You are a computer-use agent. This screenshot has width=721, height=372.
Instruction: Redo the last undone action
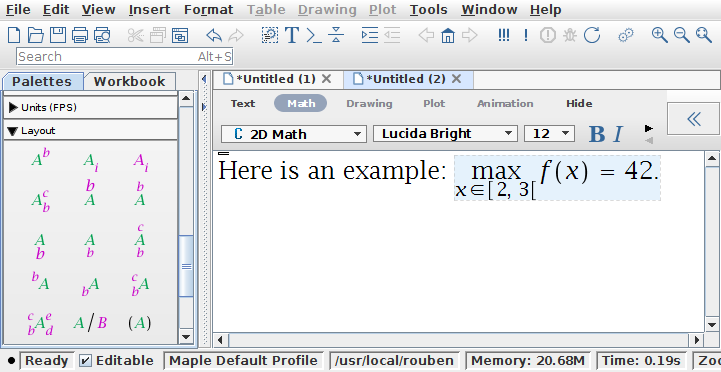(236, 35)
